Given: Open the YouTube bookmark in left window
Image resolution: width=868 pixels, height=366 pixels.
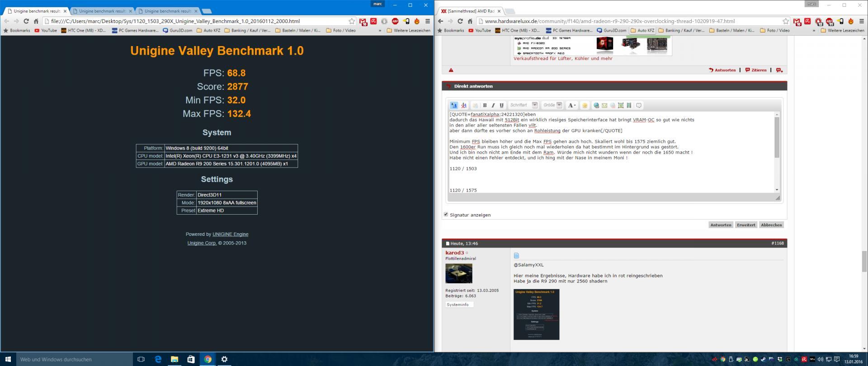Looking at the screenshot, I should [x=46, y=31].
